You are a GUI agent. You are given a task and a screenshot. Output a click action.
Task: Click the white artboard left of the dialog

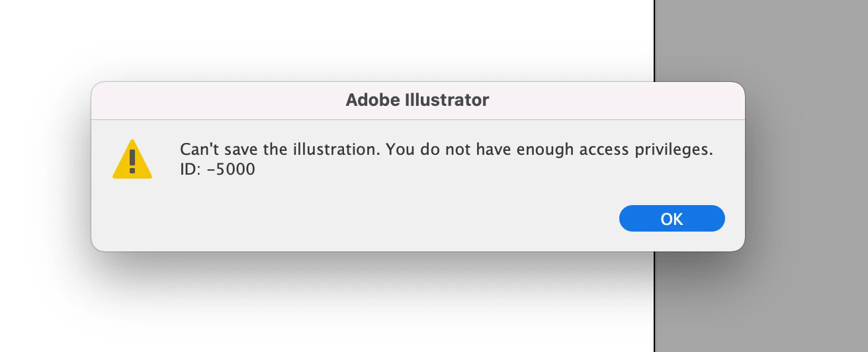pyautogui.click(x=43, y=165)
